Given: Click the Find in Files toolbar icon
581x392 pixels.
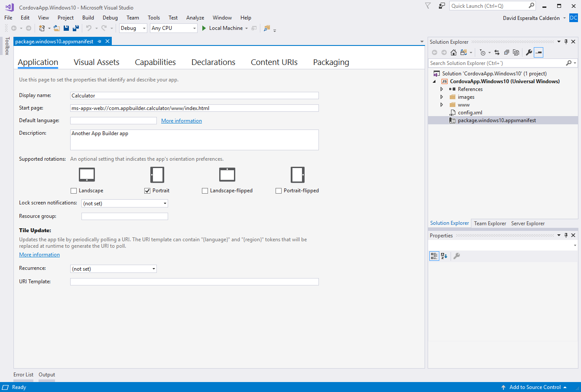Looking at the screenshot, I should coord(267,28).
